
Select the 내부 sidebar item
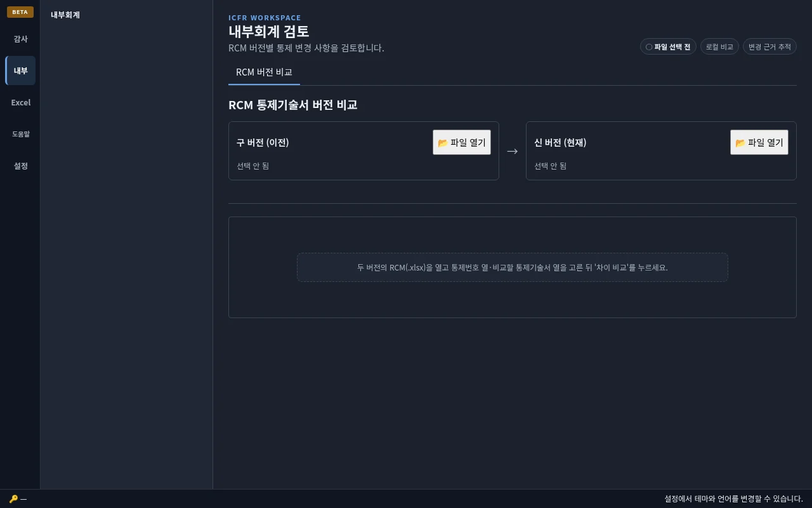point(20,70)
